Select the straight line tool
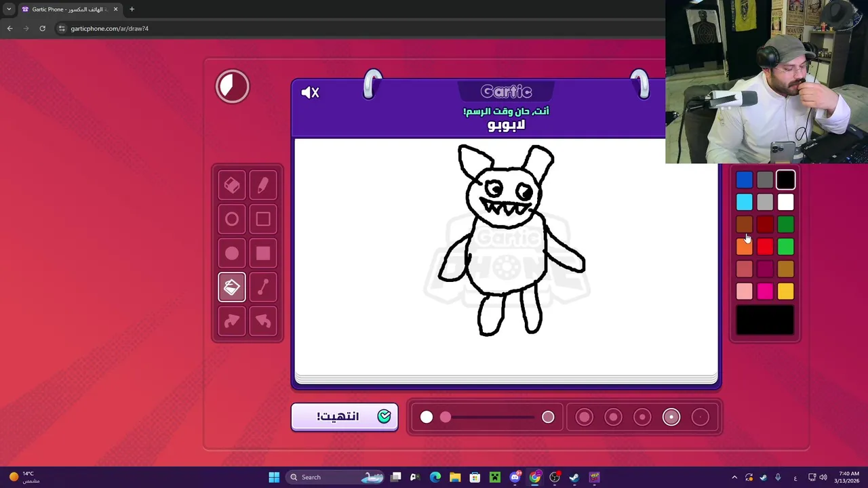868x488 pixels. point(263,287)
